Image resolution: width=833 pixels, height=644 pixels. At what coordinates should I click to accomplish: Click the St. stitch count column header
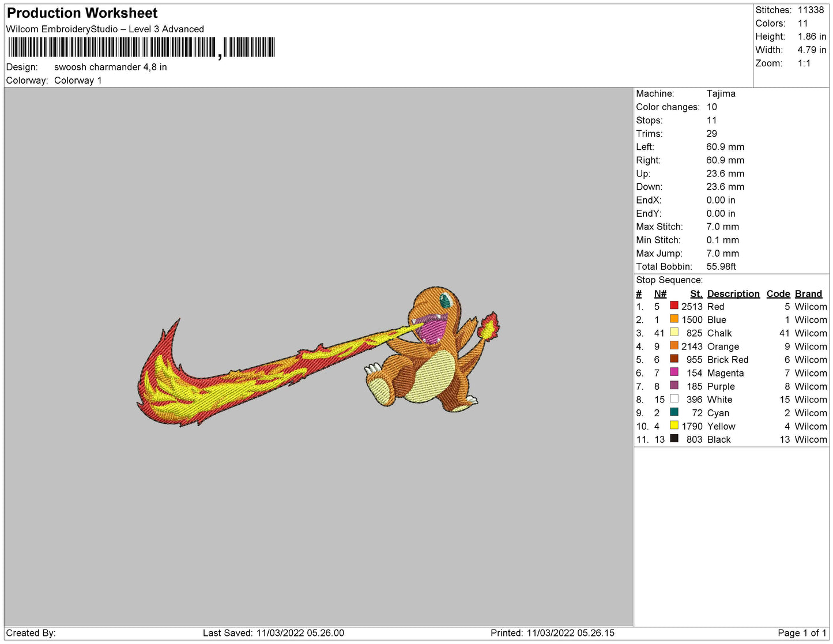click(x=696, y=293)
